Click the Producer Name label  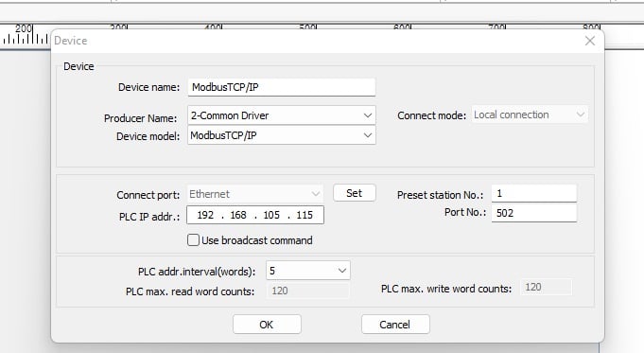coord(141,118)
